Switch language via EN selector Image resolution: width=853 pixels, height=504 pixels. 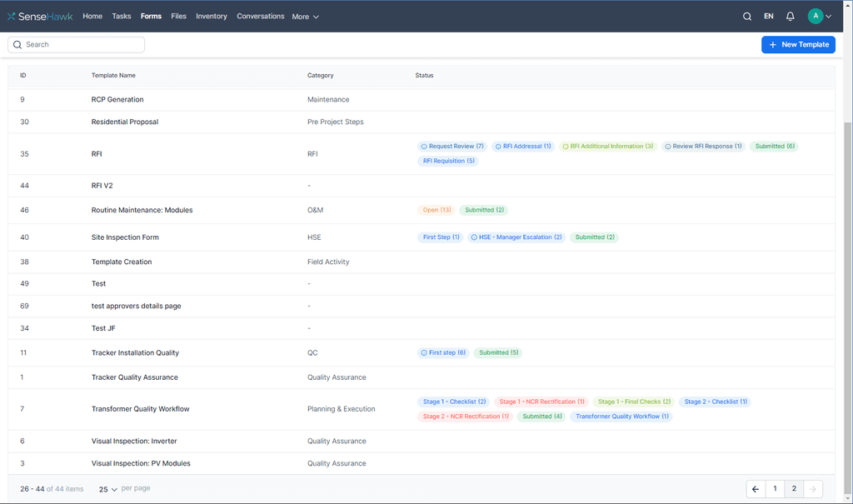click(x=769, y=17)
